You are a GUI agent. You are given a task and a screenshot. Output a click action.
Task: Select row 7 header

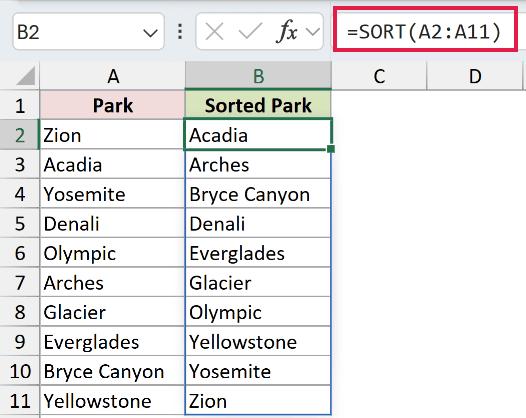20,282
